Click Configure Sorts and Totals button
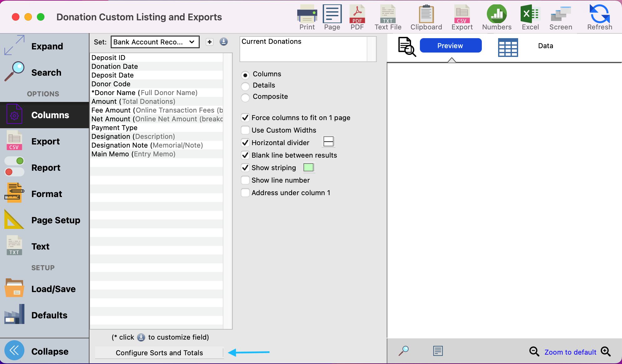This screenshot has width=622, height=364. click(159, 353)
